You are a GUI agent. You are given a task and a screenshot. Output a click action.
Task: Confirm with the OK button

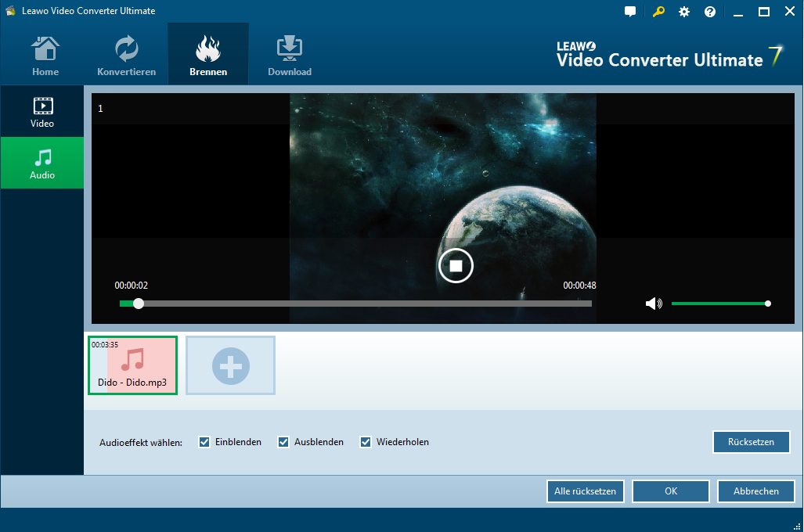coord(671,491)
